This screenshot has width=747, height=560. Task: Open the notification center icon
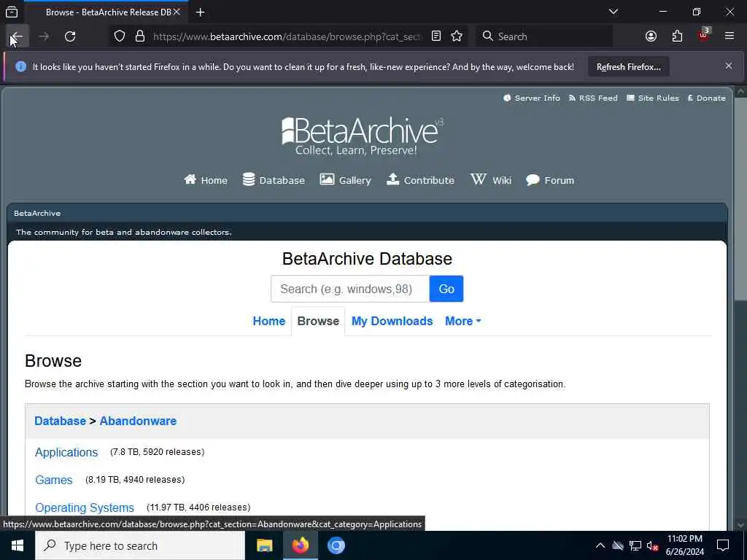[x=723, y=545]
